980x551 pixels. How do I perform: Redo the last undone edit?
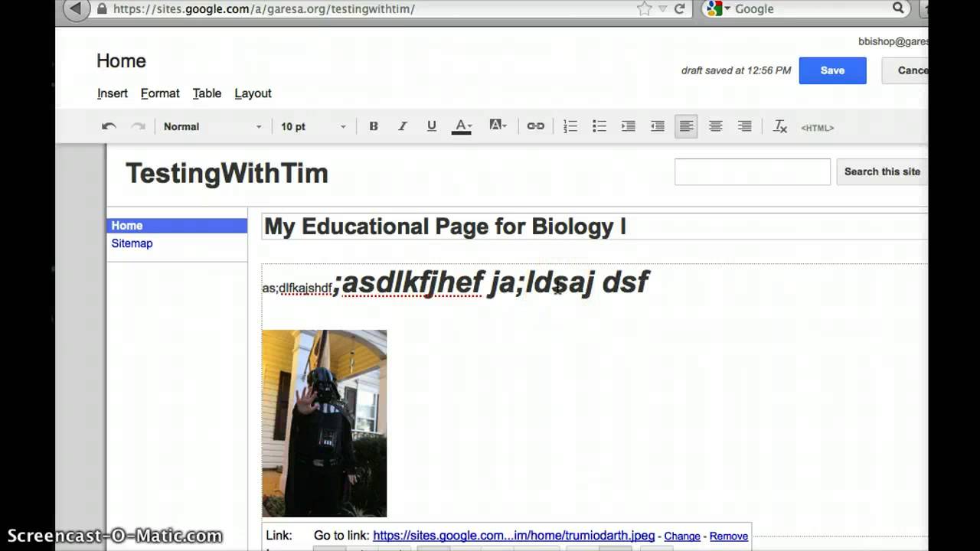(138, 126)
